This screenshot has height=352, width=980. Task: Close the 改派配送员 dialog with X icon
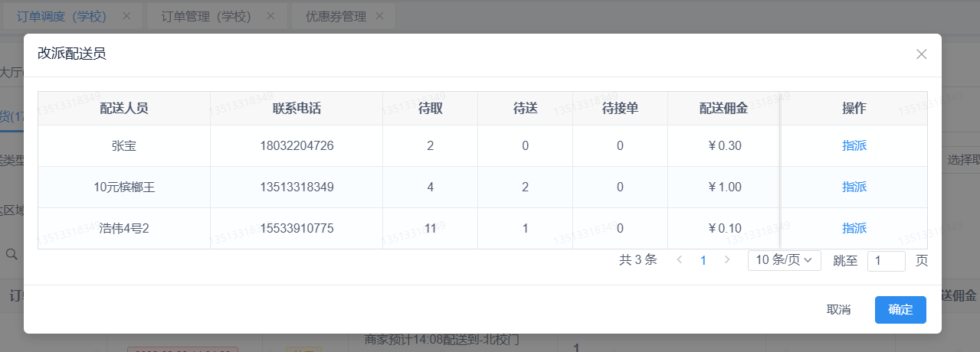(922, 54)
